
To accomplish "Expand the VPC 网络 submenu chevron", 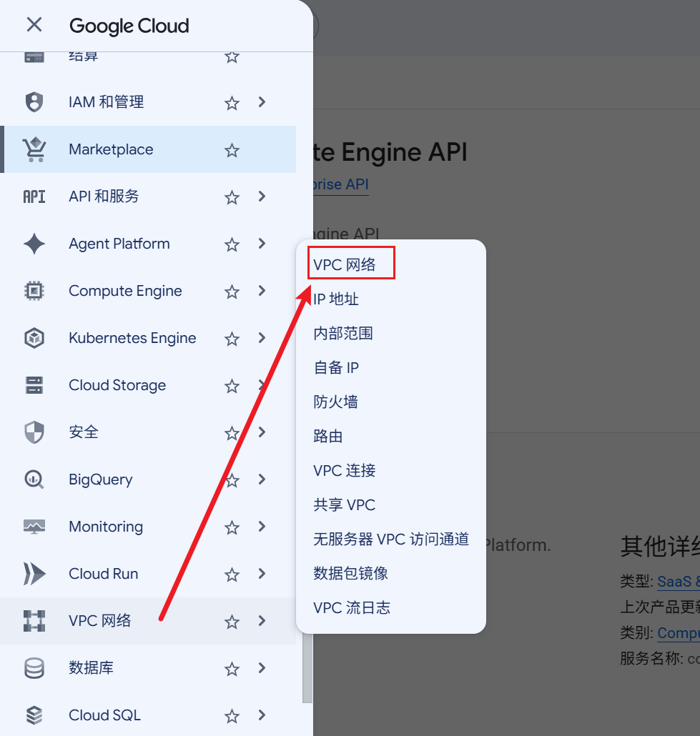I will [x=262, y=621].
